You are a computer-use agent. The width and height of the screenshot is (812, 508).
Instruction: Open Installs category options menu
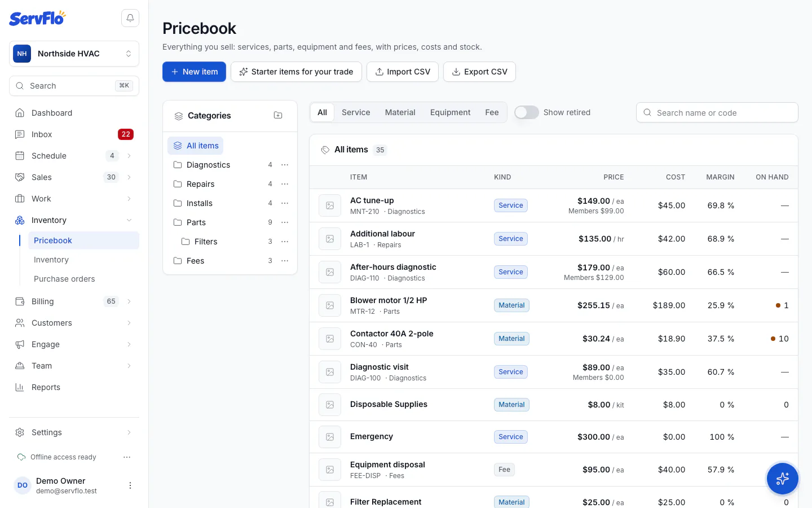[285, 203]
